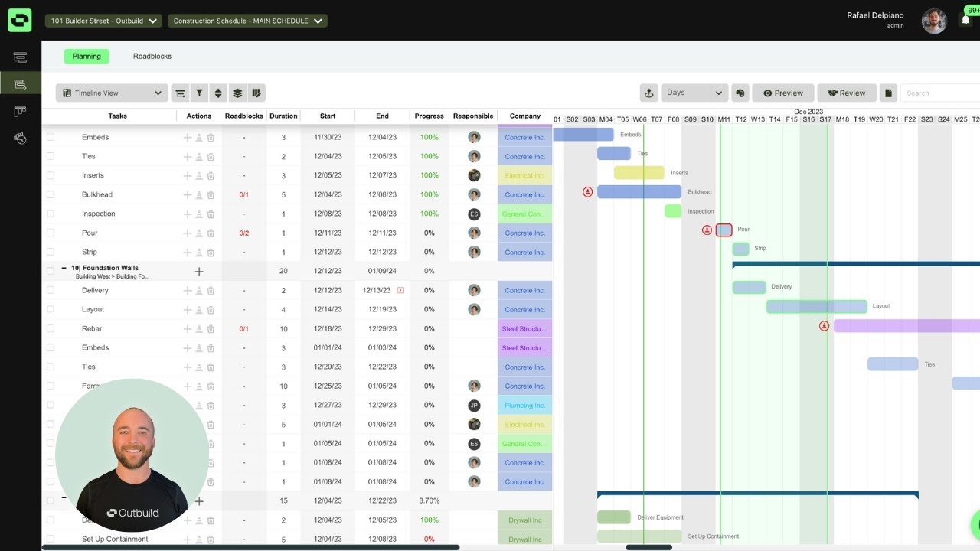The width and height of the screenshot is (980, 551).
Task: Tick the Bulkhead task checkbox
Action: [x=51, y=195]
